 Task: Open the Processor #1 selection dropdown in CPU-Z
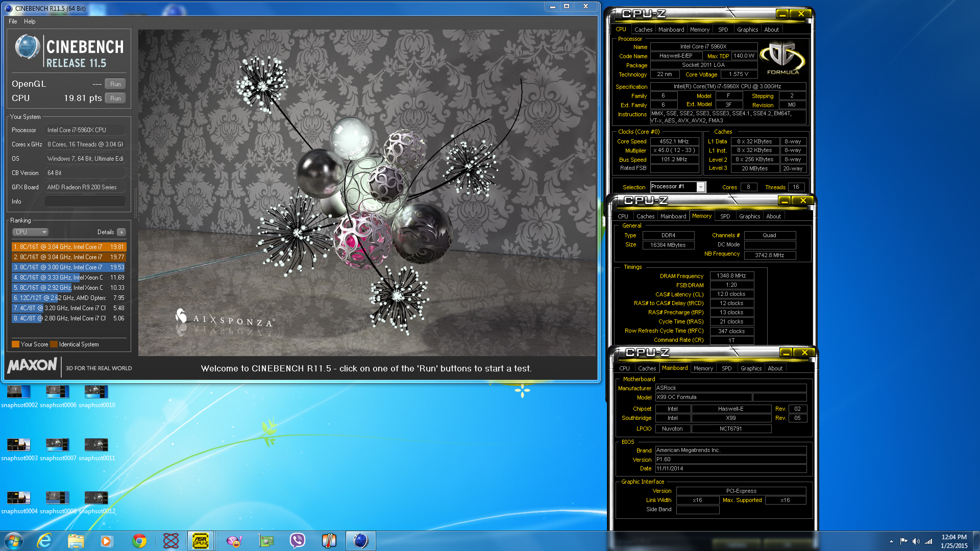701,187
